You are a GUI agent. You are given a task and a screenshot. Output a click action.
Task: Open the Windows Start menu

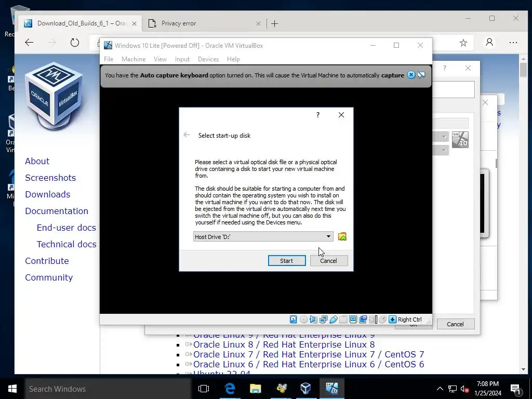click(12, 389)
